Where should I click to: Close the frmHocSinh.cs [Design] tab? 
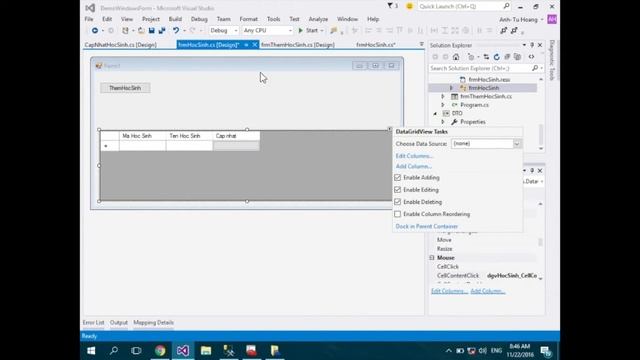[x=255, y=44]
